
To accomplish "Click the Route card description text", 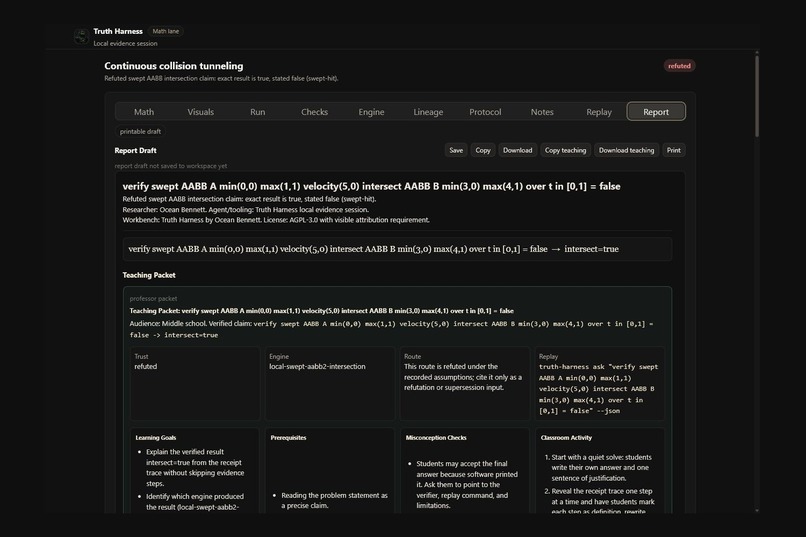I will (x=463, y=377).
